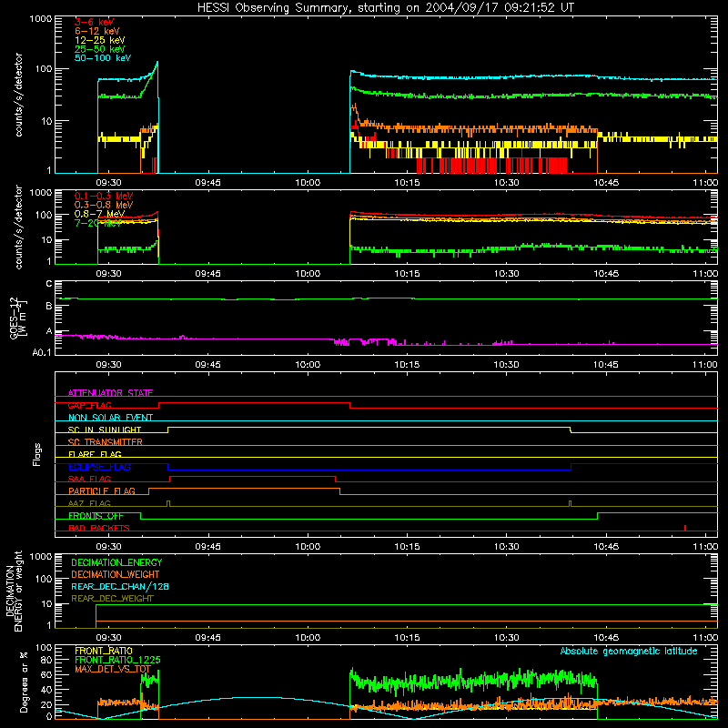Click the 0.3-0.8 MeV legend label
Viewport: 728px width, 728px height.
click(104, 206)
